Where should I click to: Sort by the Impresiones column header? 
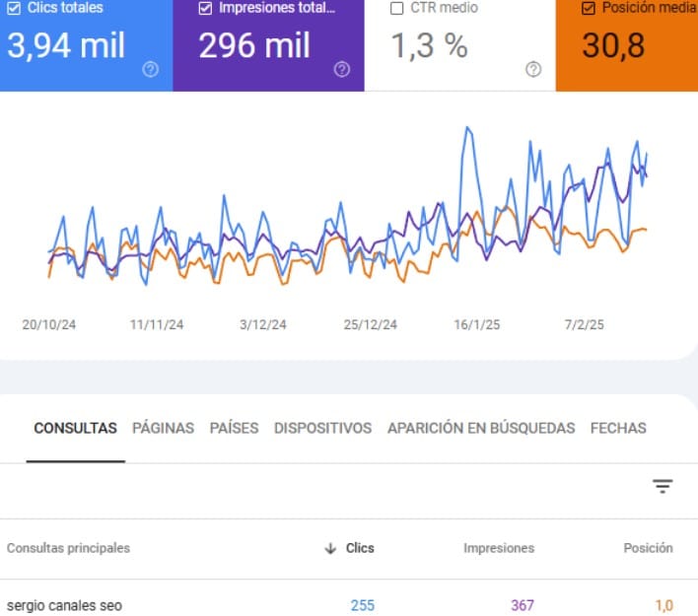[499, 548]
